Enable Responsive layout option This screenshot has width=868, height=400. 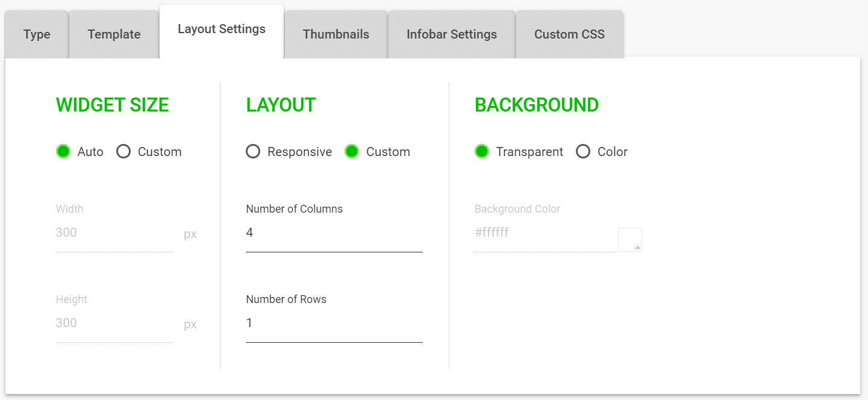pos(253,151)
